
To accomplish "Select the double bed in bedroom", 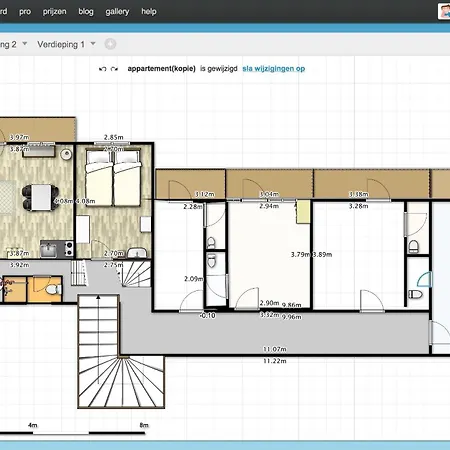I will (x=113, y=178).
